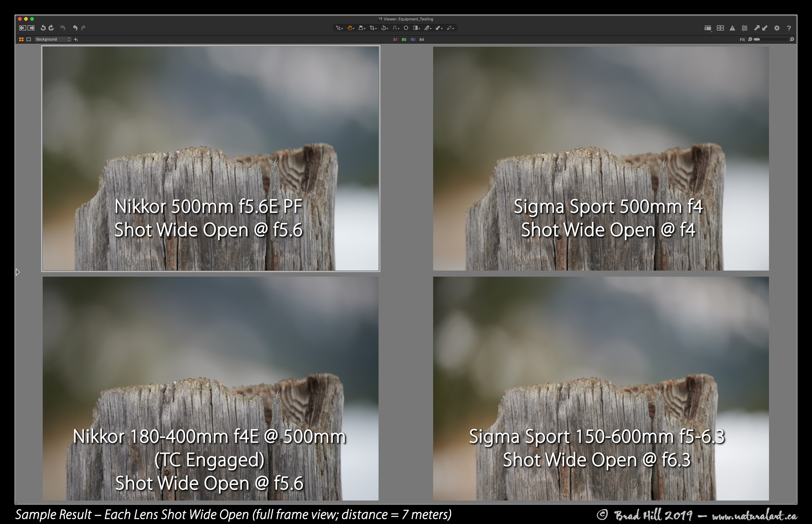Go to the previous image
Viewport: 812px width, 524px height.
tap(23, 28)
